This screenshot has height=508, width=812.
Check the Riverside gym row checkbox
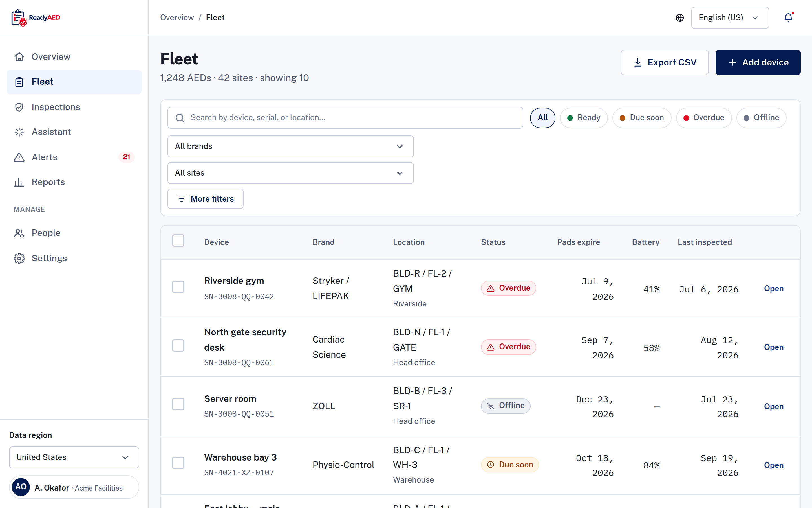tap(178, 287)
